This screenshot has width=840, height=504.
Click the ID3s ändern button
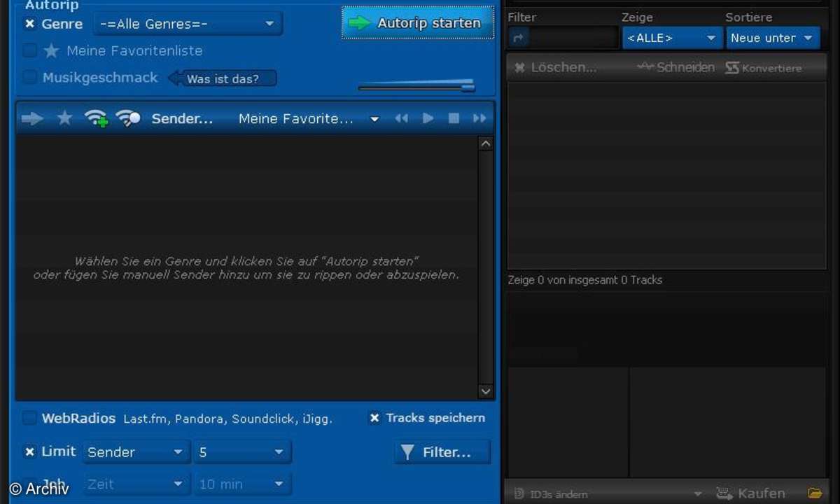point(550,493)
